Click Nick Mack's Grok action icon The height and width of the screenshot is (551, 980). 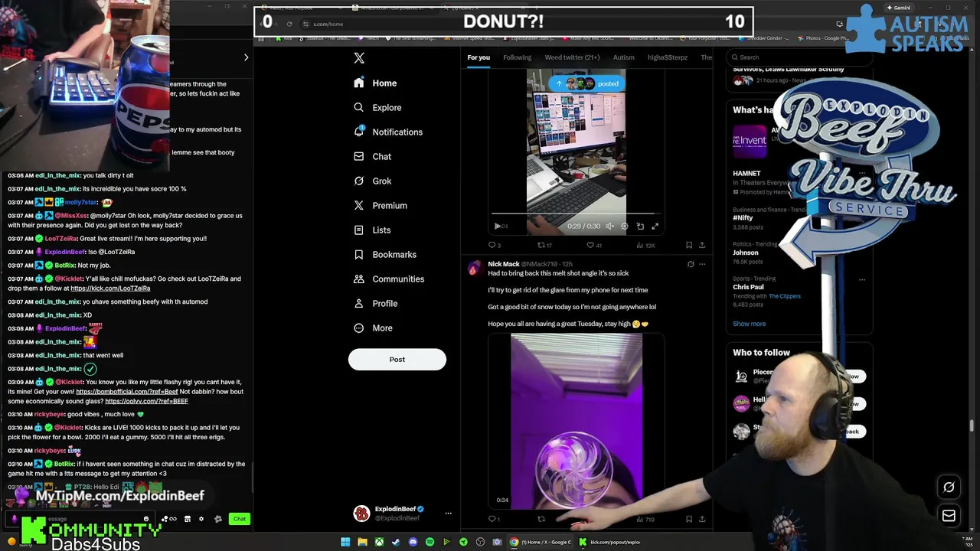[x=691, y=264]
